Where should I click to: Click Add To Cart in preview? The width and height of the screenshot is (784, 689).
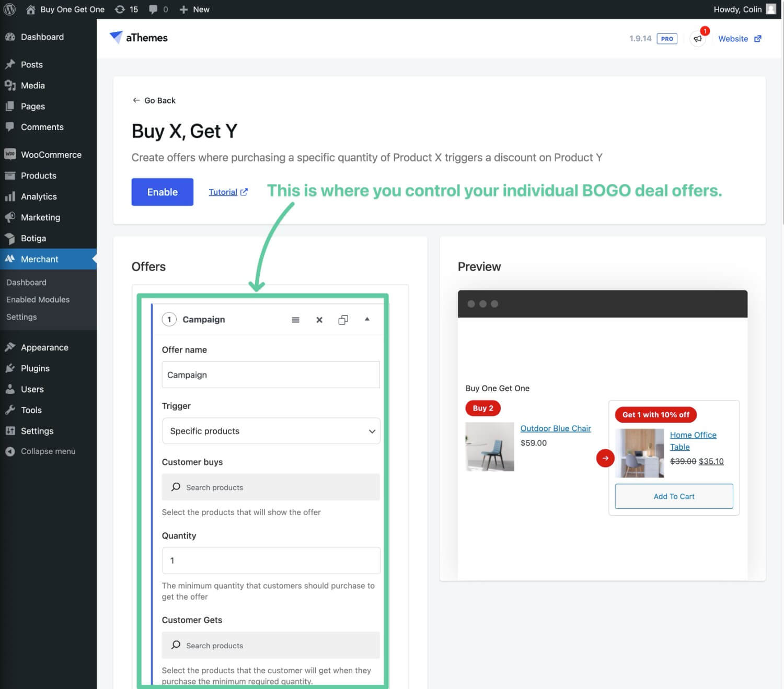pyautogui.click(x=674, y=496)
